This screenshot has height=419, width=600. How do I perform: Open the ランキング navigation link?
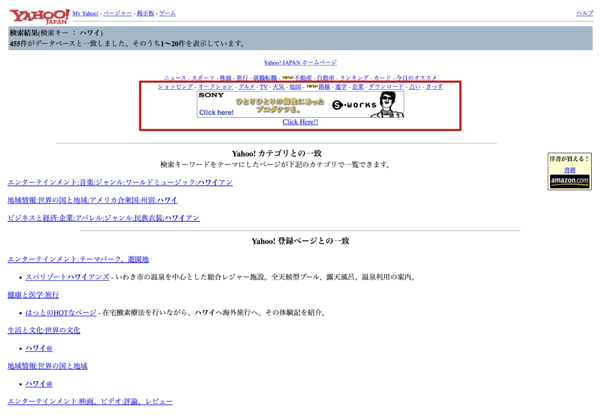click(354, 78)
